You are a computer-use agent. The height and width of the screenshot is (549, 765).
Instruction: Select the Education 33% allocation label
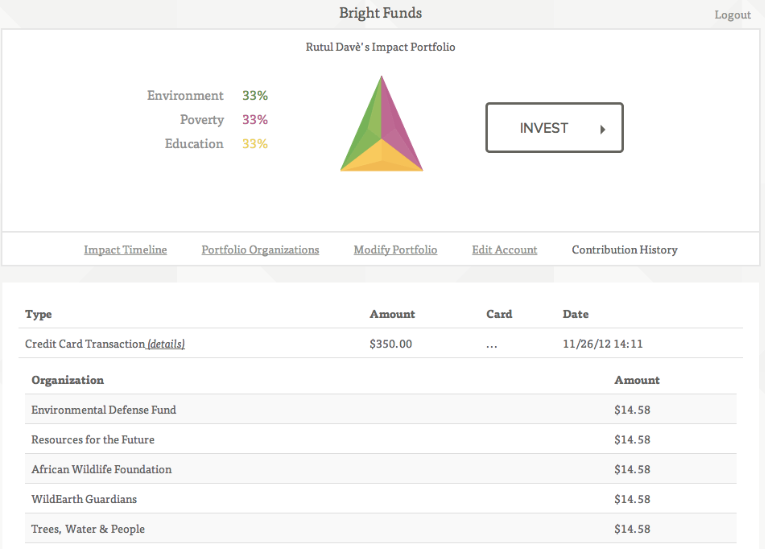coord(216,144)
